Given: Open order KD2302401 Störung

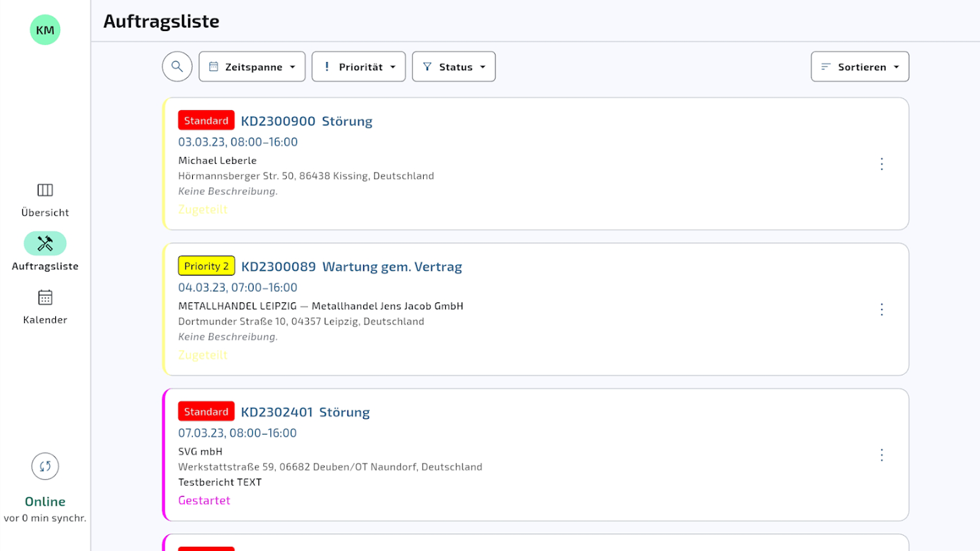Looking at the screenshot, I should click(305, 412).
